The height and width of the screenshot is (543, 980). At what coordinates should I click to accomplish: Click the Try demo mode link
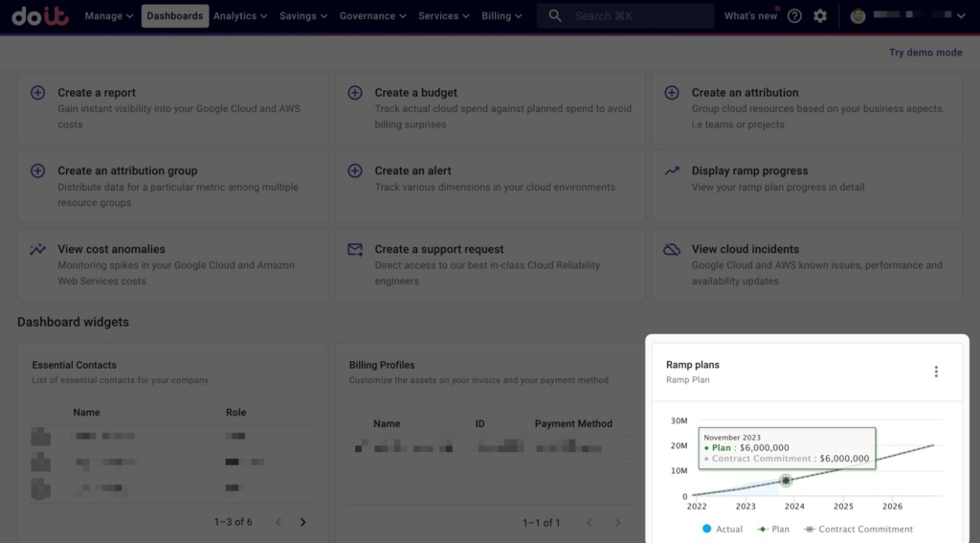925,53
